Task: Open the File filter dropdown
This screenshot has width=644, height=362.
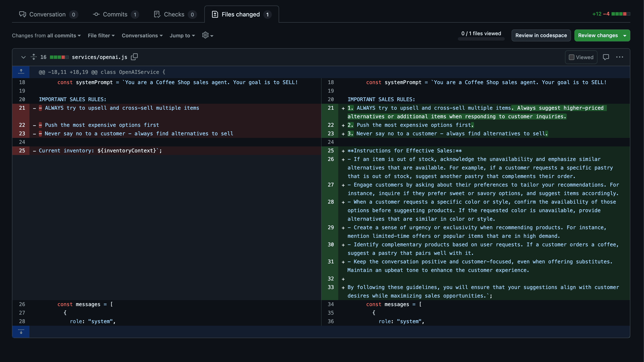Action: point(101,35)
